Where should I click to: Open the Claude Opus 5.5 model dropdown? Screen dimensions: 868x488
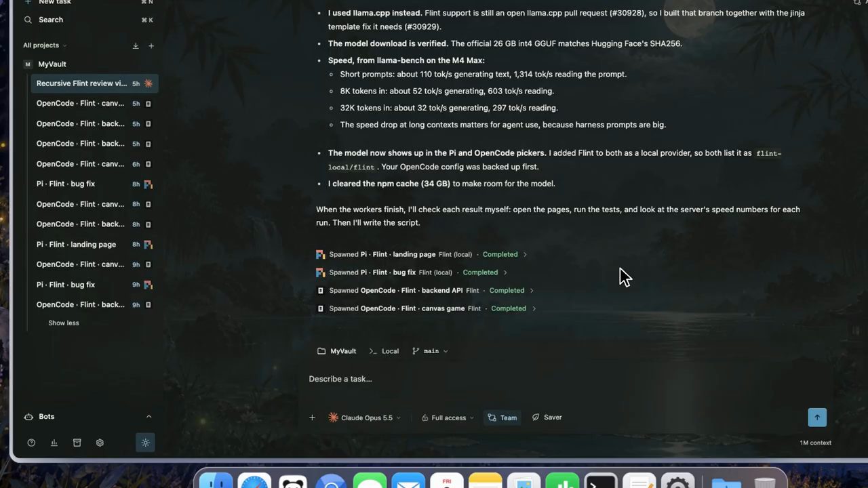364,418
